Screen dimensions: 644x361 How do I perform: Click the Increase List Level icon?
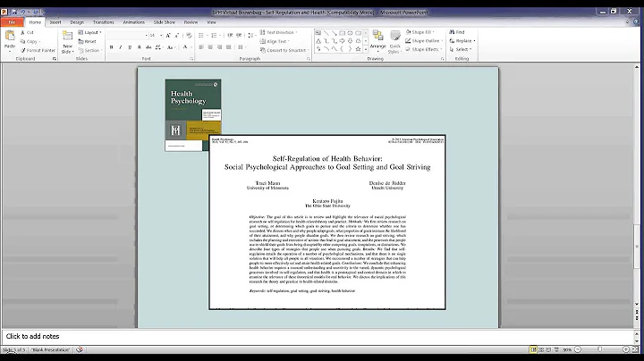click(239, 36)
